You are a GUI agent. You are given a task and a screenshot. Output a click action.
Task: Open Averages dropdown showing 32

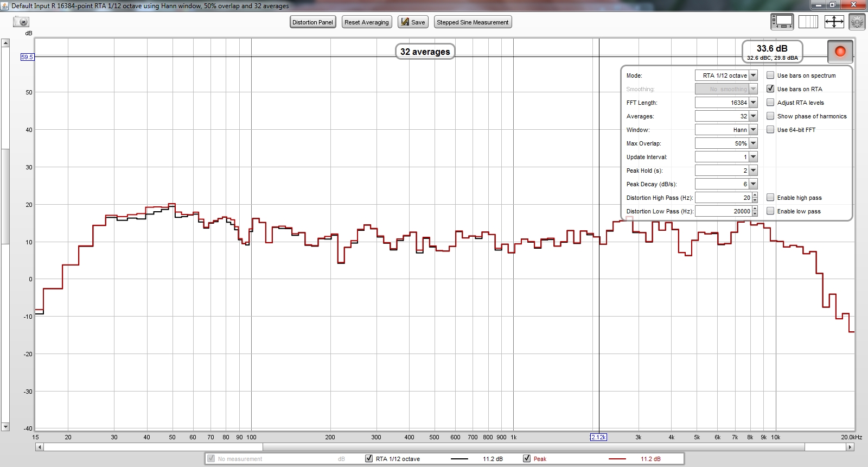tap(726, 116)
